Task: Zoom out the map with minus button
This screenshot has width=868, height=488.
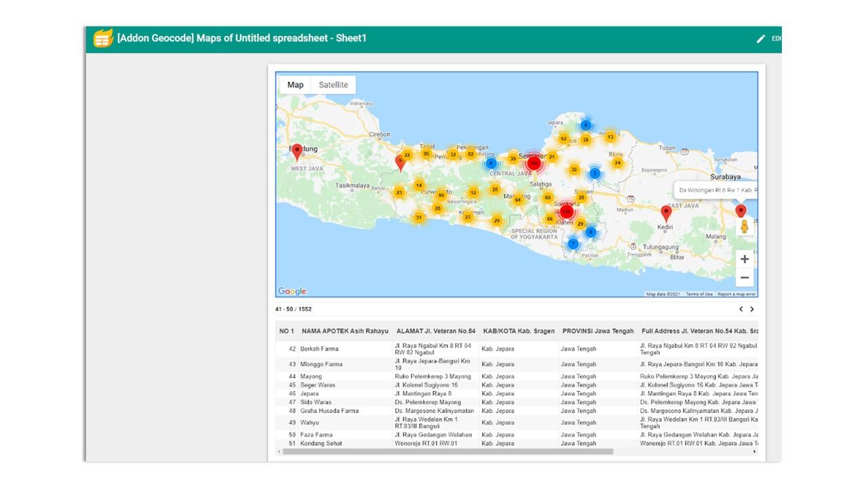Action: 745,277
